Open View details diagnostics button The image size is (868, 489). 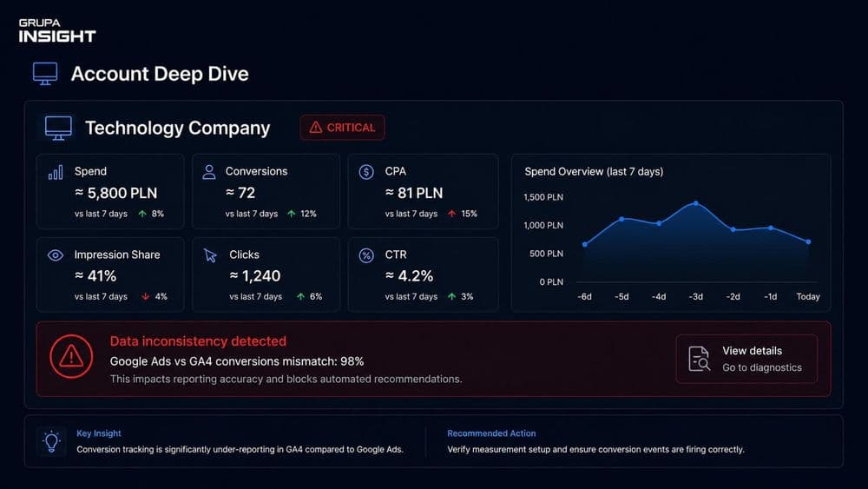746,359
